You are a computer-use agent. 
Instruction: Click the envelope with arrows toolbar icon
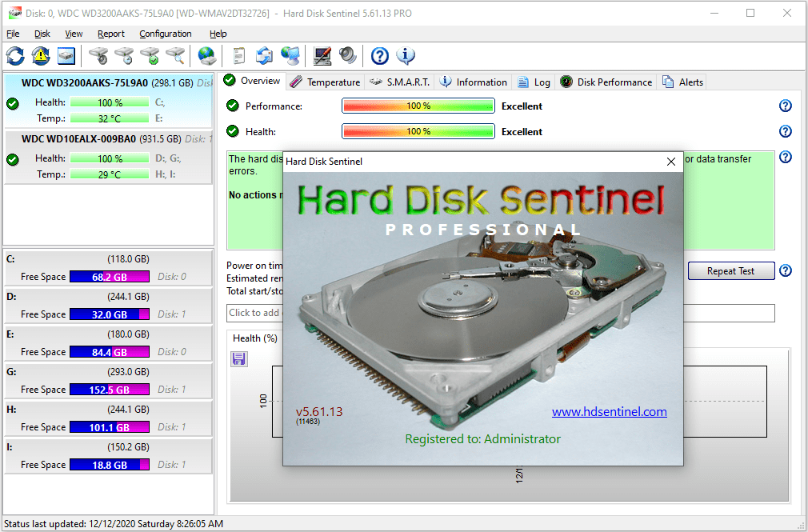tap(264, 56)
